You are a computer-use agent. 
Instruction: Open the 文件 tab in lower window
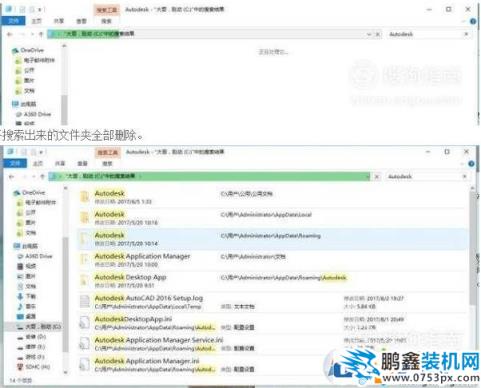15,163
